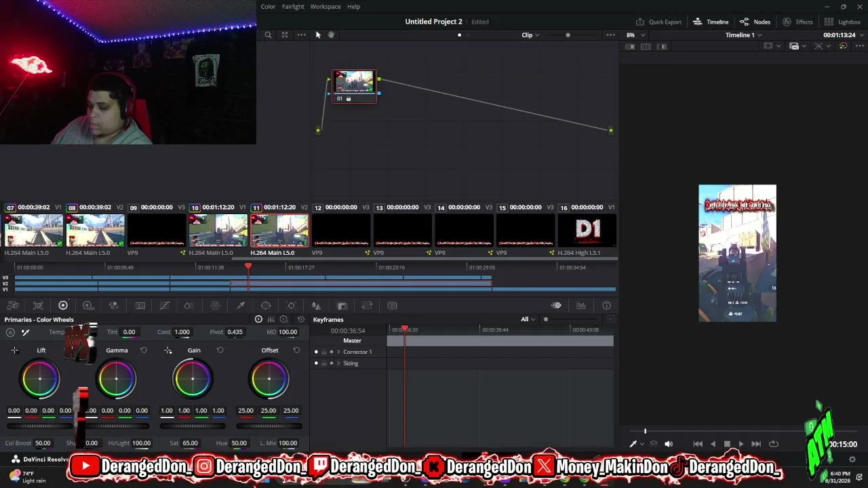Open the keyframes All filter dropdown
Viewport: 868px width, 488px height.
[x=528, y=319]
